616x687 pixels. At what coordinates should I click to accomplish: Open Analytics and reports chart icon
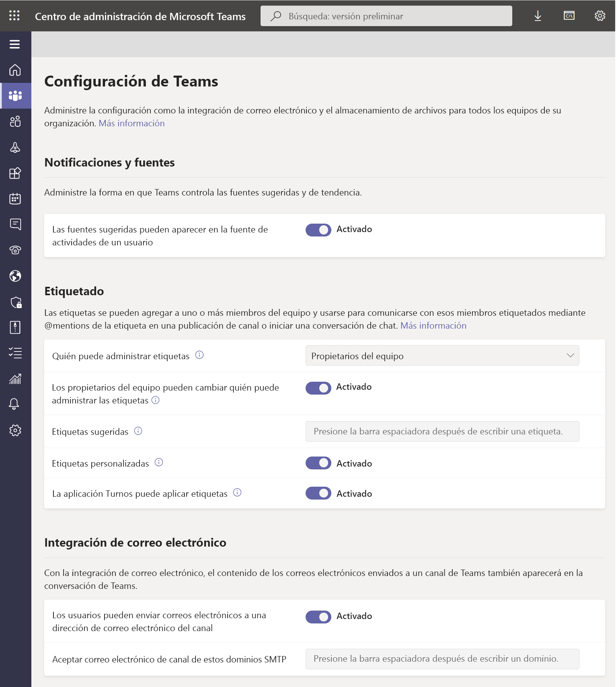pos(15,379)
